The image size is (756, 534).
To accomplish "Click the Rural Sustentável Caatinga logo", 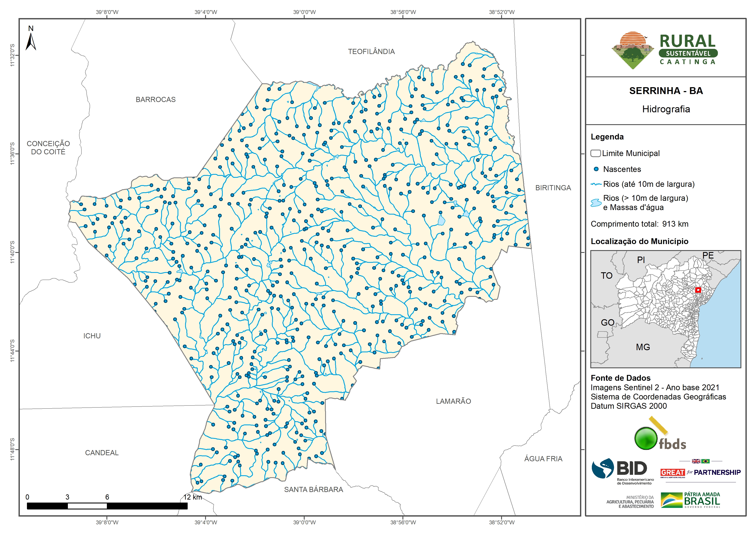I will coord(664,50).
